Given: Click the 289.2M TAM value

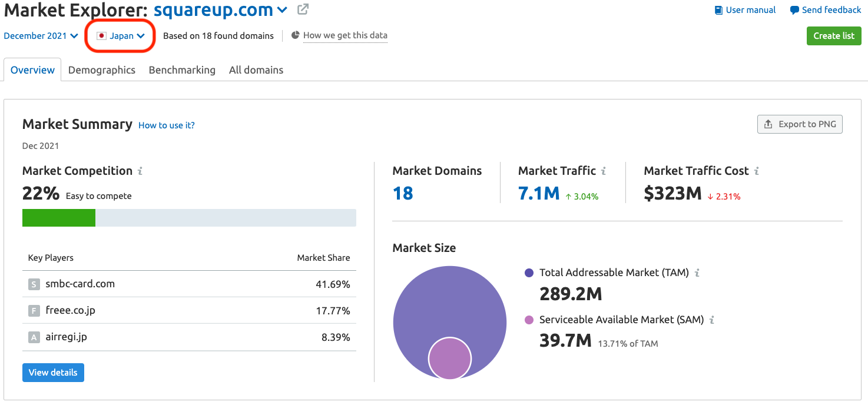Looking at the screenshot, I should [571, 294].
